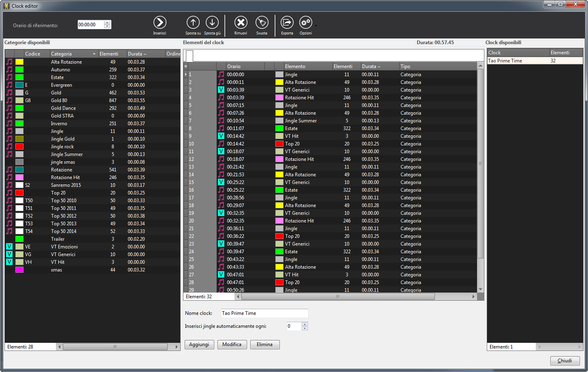Click the Elimina button
Screen dimensions: 588x372
(265, 344)
